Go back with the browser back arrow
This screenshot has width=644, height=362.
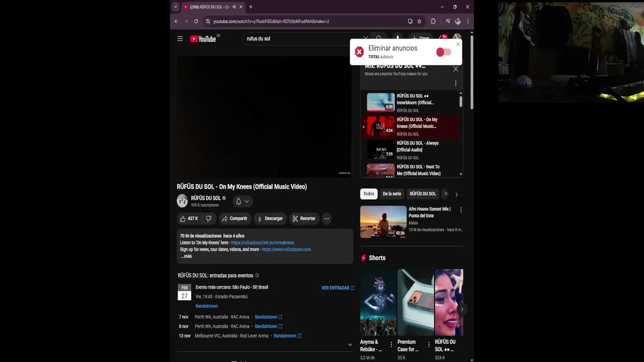176,21
